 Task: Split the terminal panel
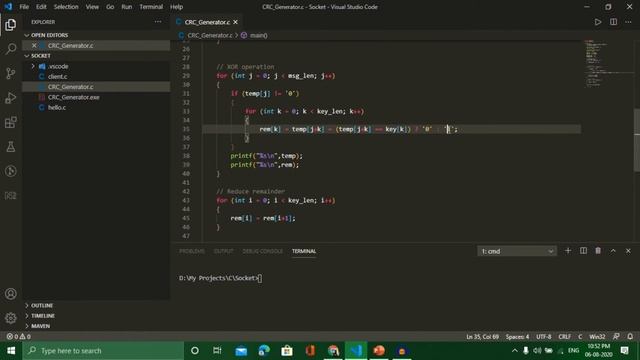583,251
